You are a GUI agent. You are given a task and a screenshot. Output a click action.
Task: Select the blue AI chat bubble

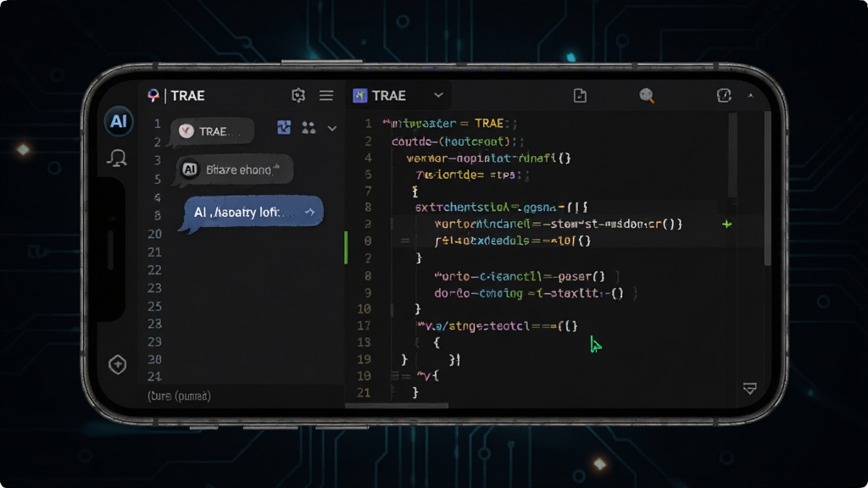253,212
